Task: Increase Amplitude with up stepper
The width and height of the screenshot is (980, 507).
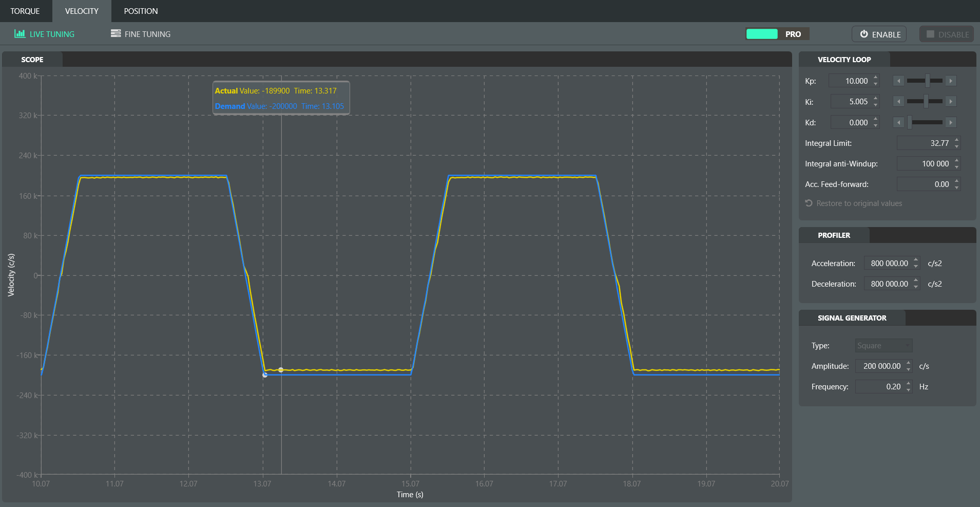Action: click(909, 363)
